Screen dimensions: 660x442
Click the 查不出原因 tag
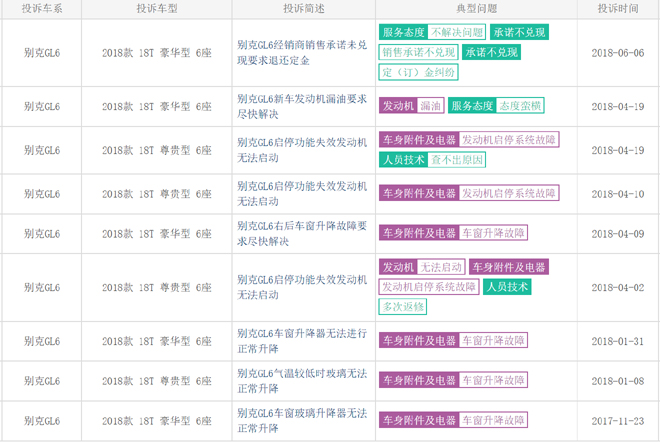point(457,160)
